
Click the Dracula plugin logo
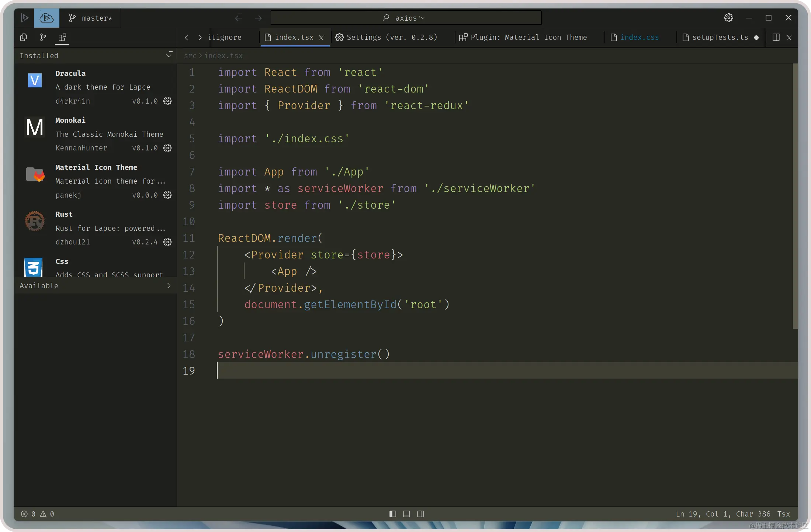point(35,80)
